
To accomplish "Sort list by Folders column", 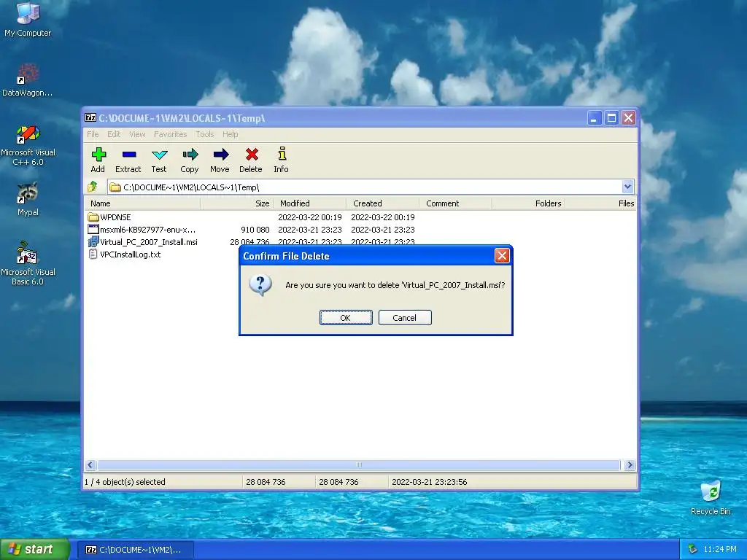I will click(x=529, y=203).
